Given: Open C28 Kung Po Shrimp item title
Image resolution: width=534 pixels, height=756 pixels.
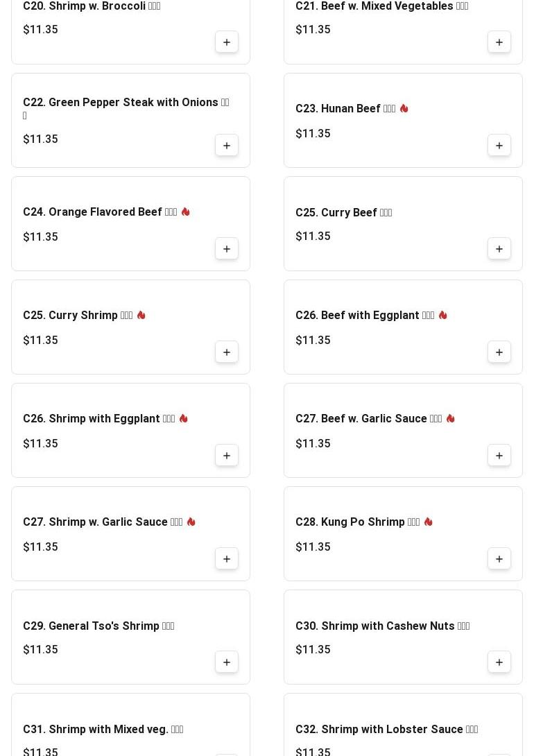Looking at the screenshot, I should 356,522.
